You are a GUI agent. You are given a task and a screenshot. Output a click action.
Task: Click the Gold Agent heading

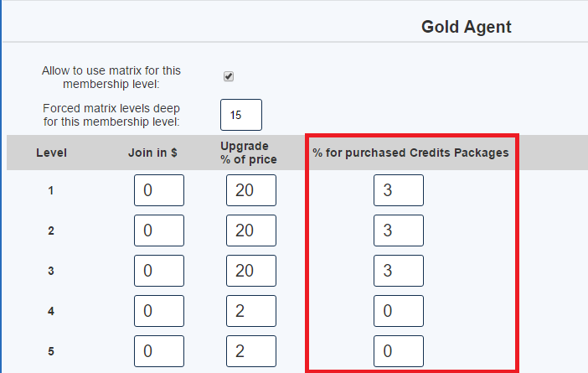(x=467, y=27)
